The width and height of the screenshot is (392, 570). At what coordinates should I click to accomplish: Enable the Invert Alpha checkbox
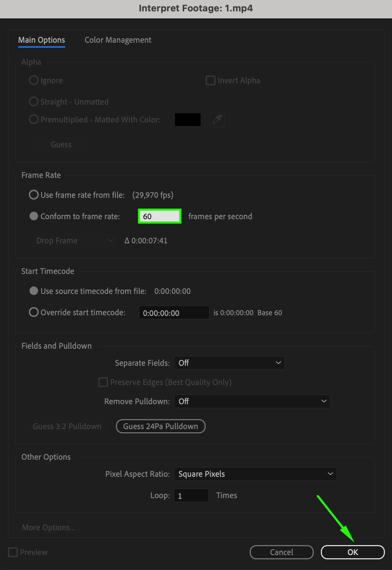[x=211, y=80]
